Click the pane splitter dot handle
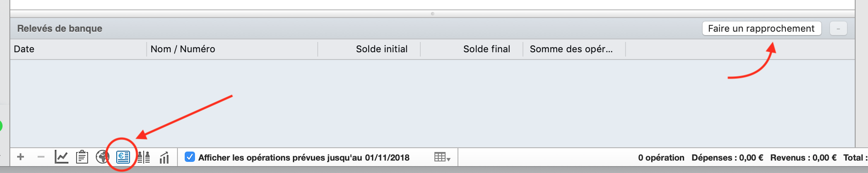The image size is (868, 173). click(x=433, y=14)
